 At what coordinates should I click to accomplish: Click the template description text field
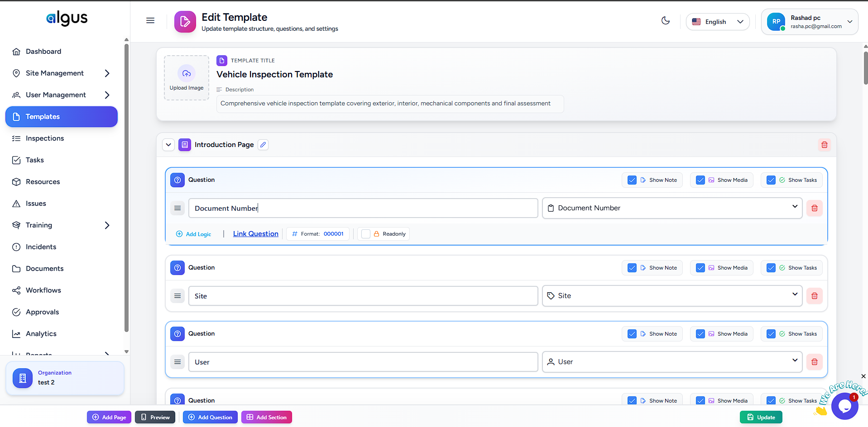390,104
